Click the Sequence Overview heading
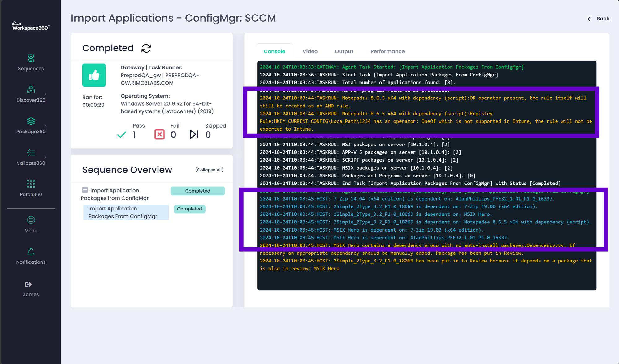 click(127, 170)
